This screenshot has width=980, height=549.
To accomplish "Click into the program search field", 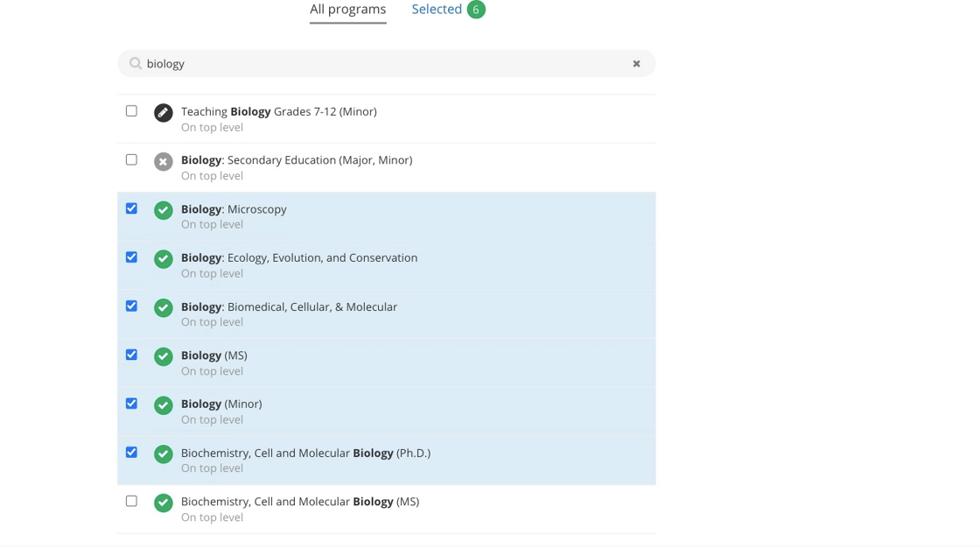I will 385,64.
